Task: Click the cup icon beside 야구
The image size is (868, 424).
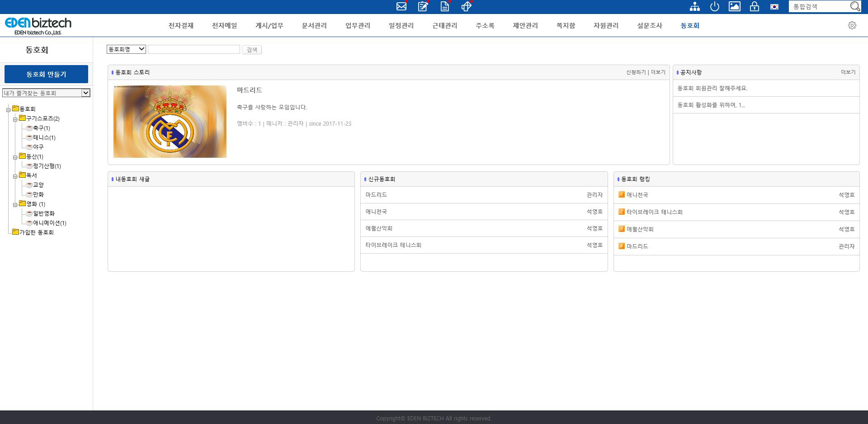Action: (x=29, y=147)
